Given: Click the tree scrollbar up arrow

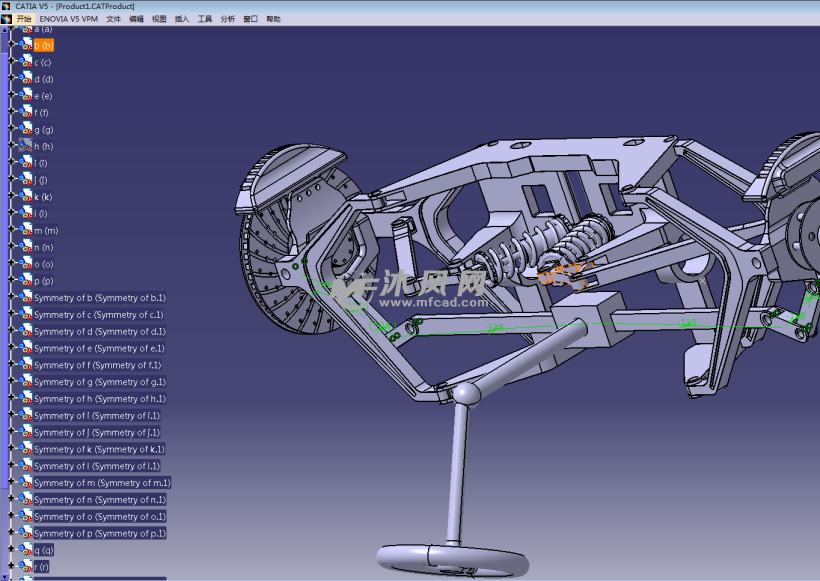Looking at the screenshot, I should point(4,30).
